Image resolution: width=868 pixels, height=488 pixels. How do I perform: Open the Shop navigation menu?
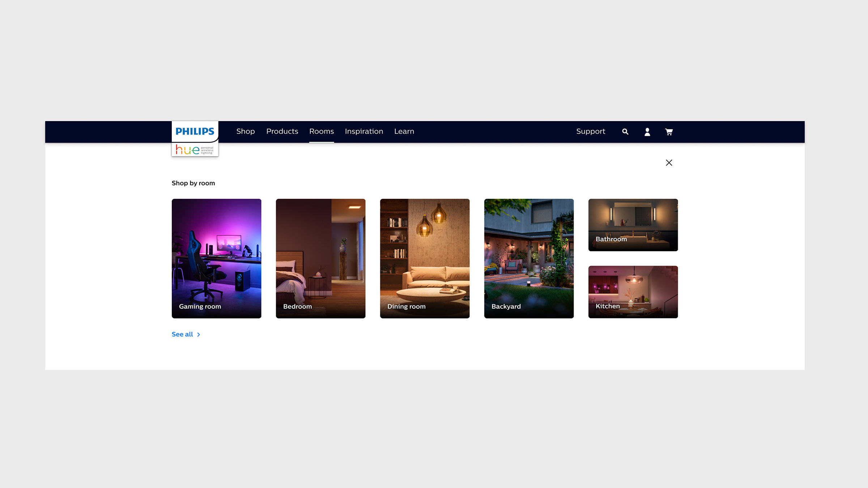tap(245, 131)
